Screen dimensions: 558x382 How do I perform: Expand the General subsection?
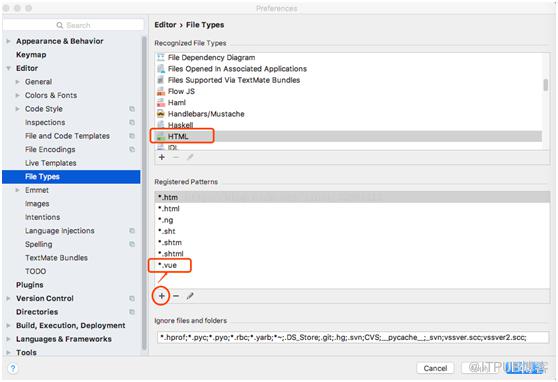(17, 82)
